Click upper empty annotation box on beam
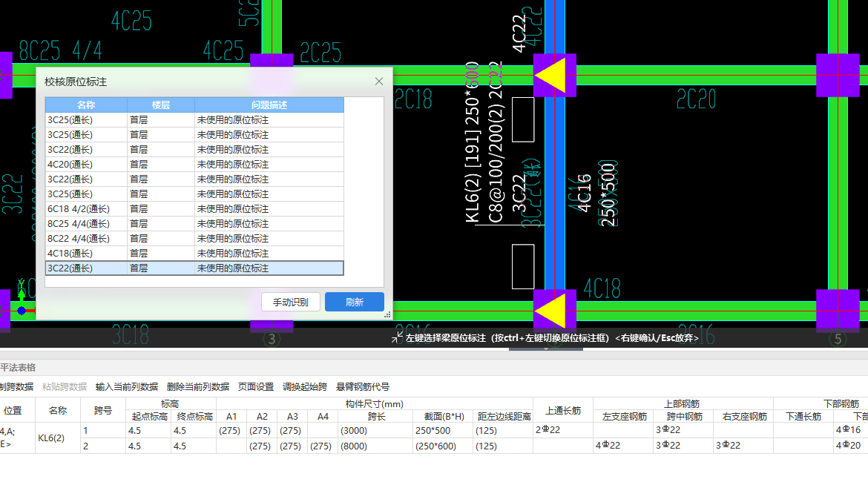Image resolution: width=868 pixels, height=482 pixels. pyautogui.click(x=522, y=119)
